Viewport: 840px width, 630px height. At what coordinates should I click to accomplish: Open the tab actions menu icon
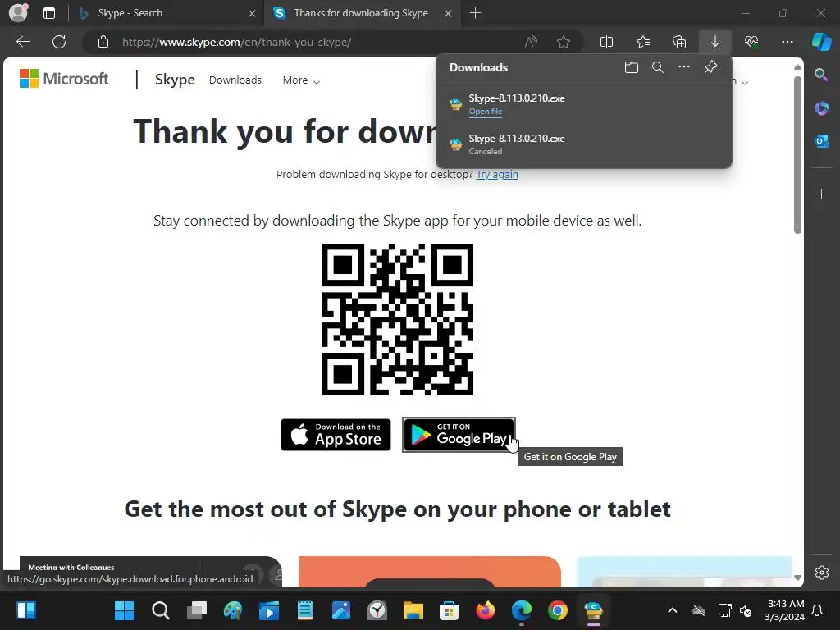click(x=49, y=13)
